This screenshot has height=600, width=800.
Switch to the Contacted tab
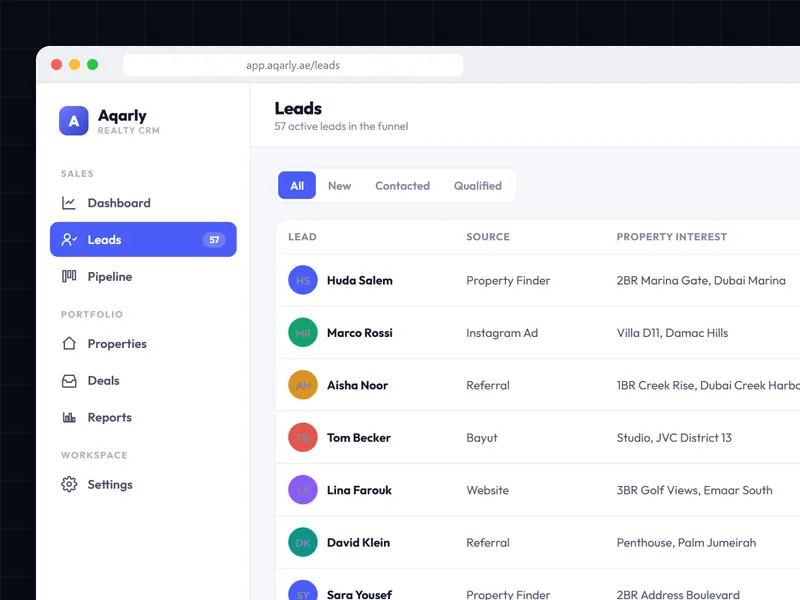point(403,186)
